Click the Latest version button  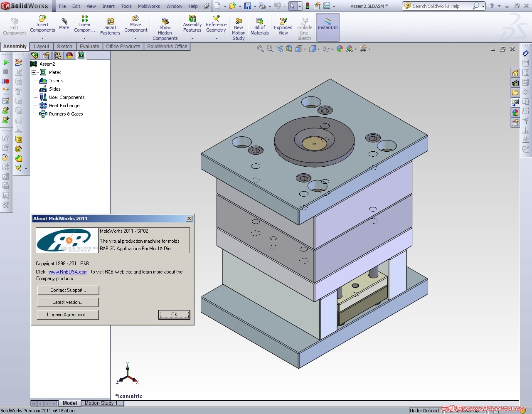tap(68, 302)
